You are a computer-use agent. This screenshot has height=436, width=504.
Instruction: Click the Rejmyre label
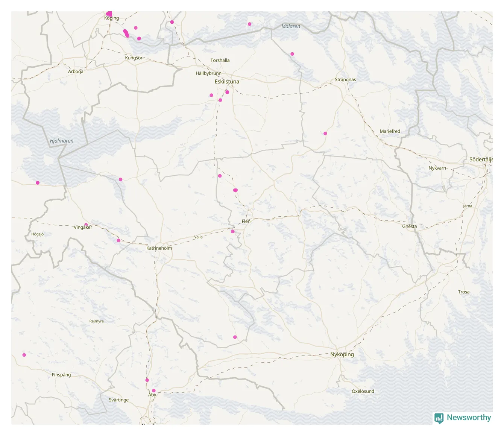pyautogui.click(x=97, y=321)
